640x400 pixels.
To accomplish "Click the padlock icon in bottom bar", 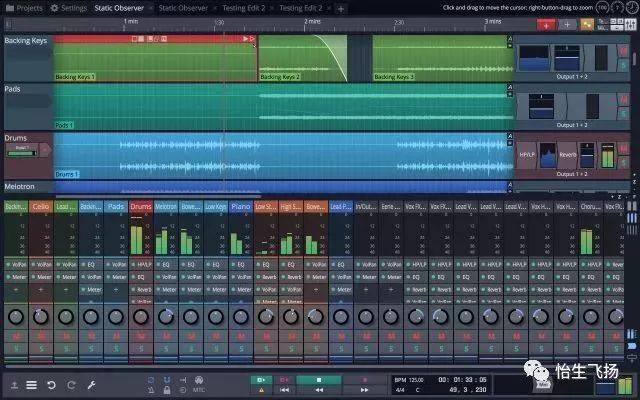I will 167,390.
